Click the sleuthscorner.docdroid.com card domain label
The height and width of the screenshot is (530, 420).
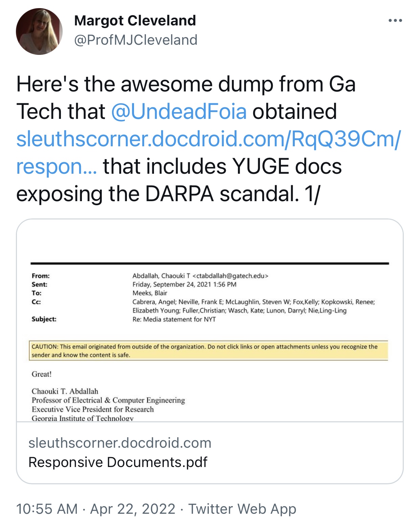120,443
